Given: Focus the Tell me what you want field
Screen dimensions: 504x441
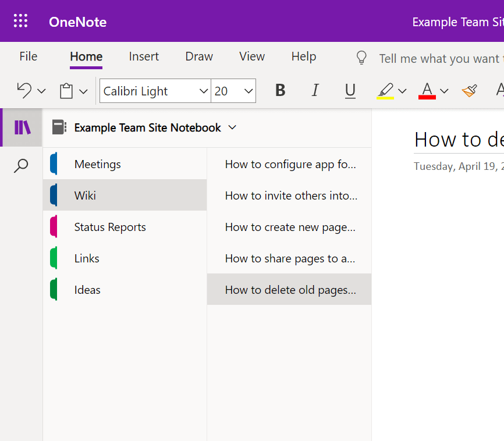Looking at the screenshot, I should coord(441,59).
